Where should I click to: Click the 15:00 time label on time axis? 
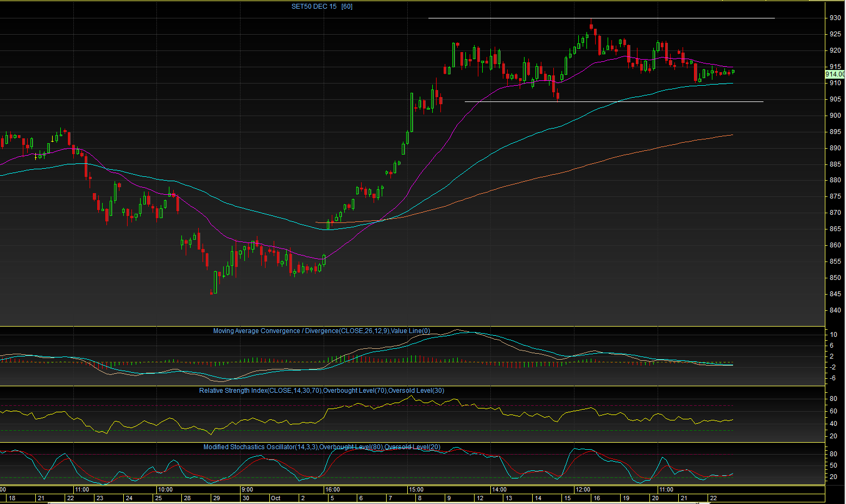[416, 489]
